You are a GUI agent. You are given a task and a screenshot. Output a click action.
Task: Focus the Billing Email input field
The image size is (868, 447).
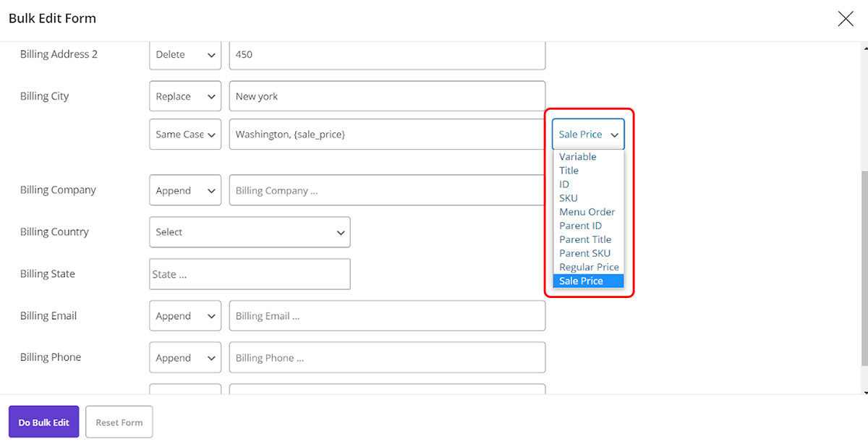click(x=387, y=316)
